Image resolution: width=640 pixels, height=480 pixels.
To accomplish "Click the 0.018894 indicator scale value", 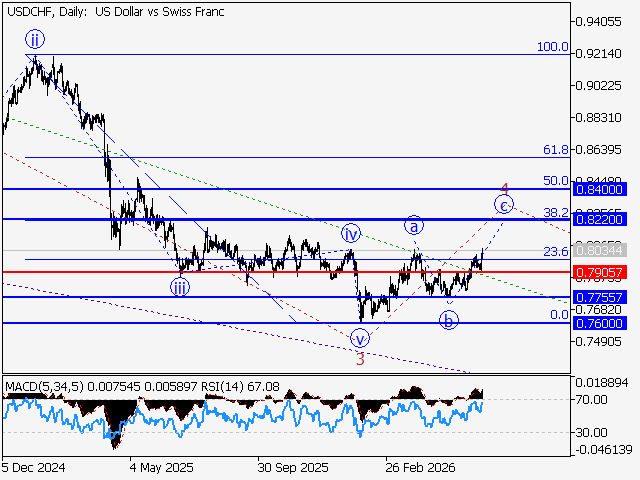I will (x=602, y=383).
